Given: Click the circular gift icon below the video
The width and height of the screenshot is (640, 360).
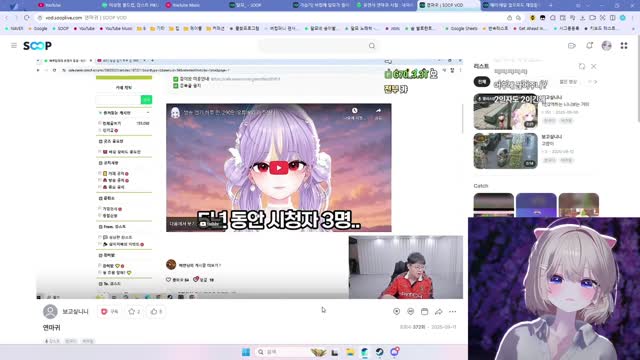Looking at the screenshot, I should point(396,311).
